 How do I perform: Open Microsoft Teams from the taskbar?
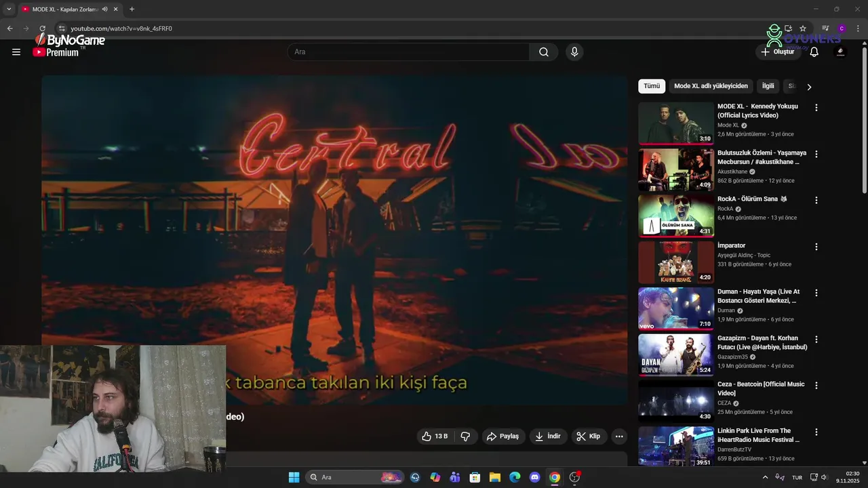(455, 477)
